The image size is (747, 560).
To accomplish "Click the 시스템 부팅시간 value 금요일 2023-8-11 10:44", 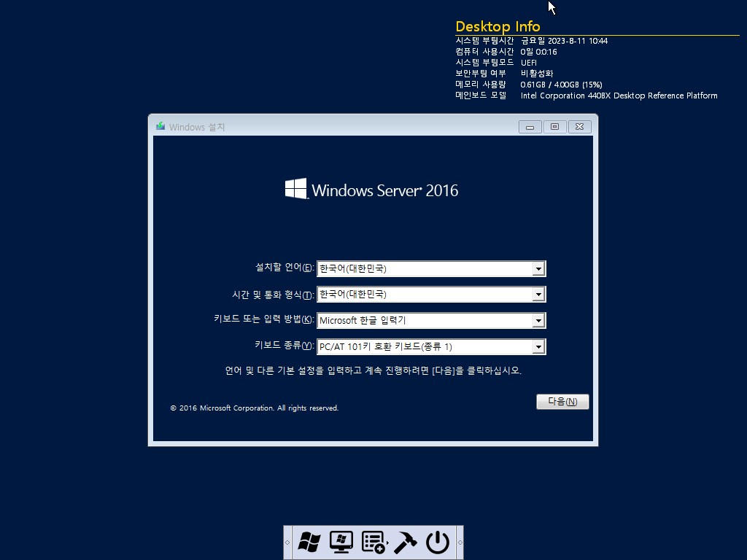I will tap(564, 41).
